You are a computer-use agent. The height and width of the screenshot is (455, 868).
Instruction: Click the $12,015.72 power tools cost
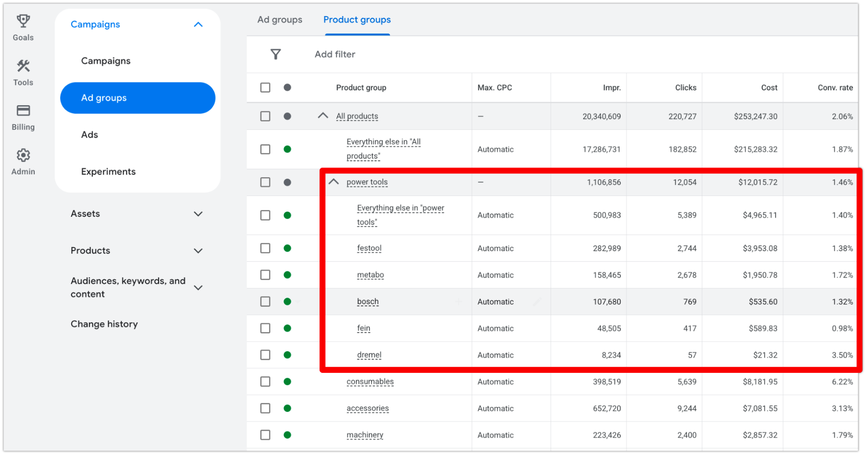click(x=758, y=182)
